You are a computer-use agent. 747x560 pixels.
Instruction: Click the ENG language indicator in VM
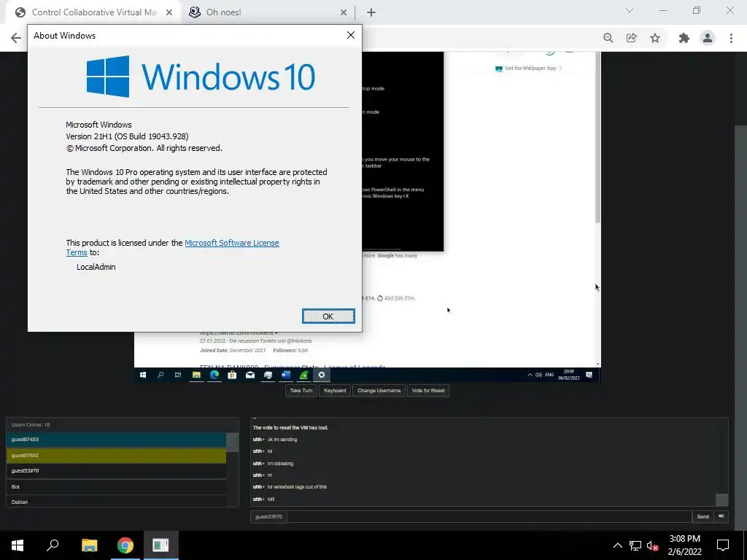click(549, 375)
